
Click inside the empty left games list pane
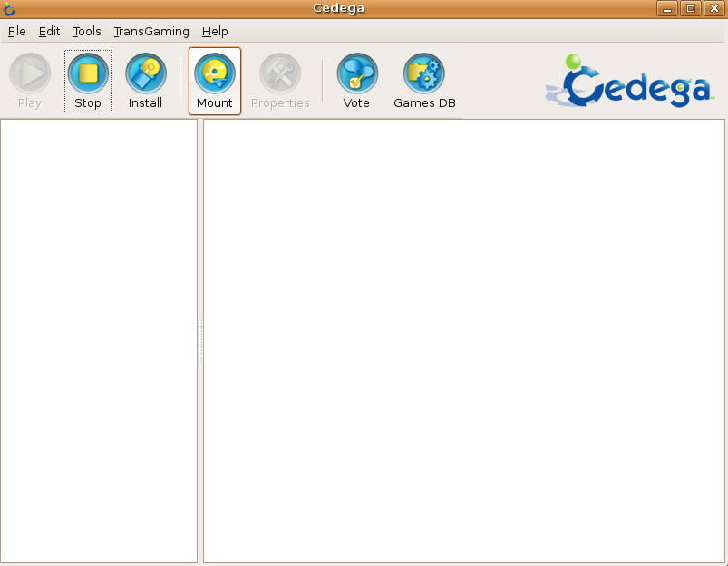click(x=99, y=340)
